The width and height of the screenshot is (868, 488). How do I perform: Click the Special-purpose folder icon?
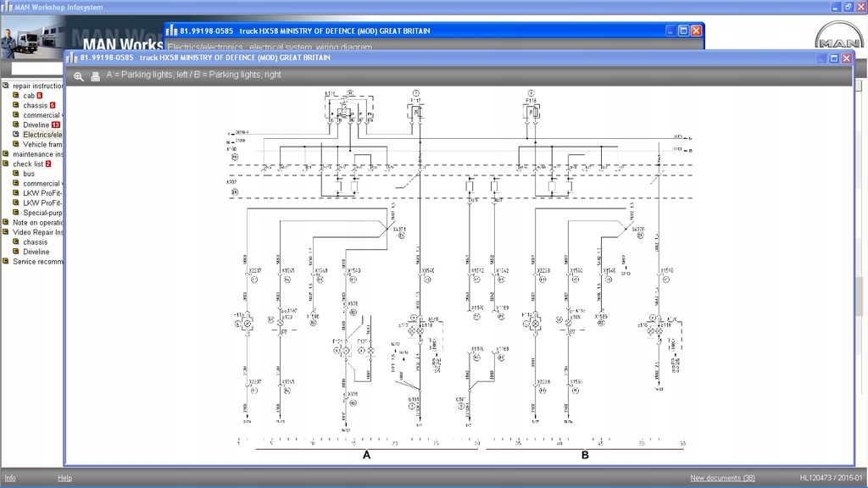(16, 212)
